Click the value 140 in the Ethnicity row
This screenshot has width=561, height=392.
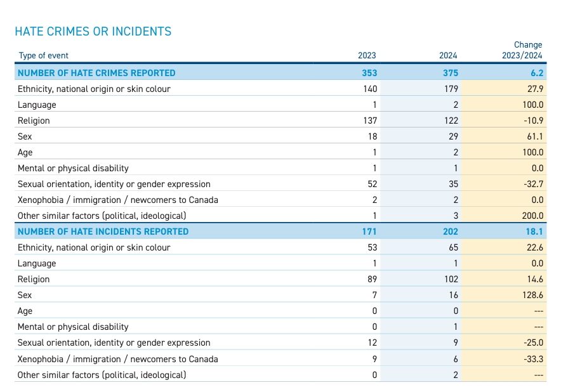click(371, 89)
